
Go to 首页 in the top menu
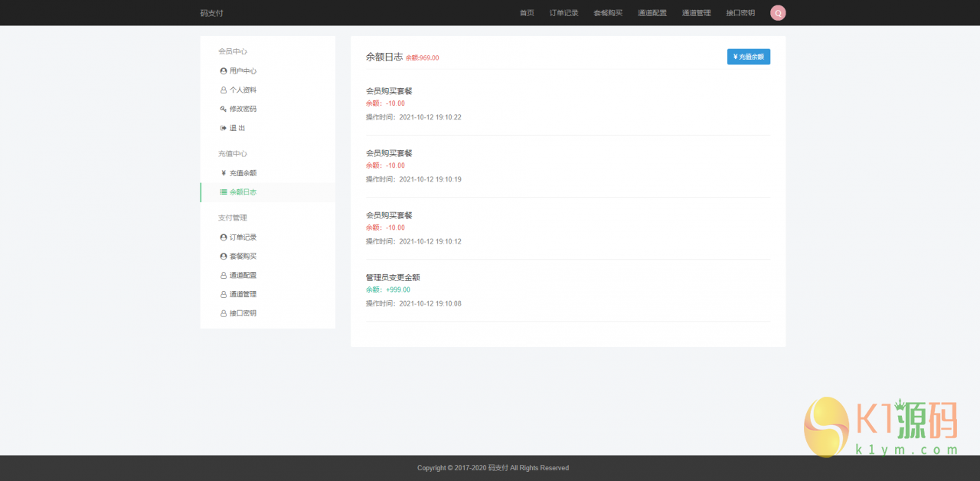527,13
